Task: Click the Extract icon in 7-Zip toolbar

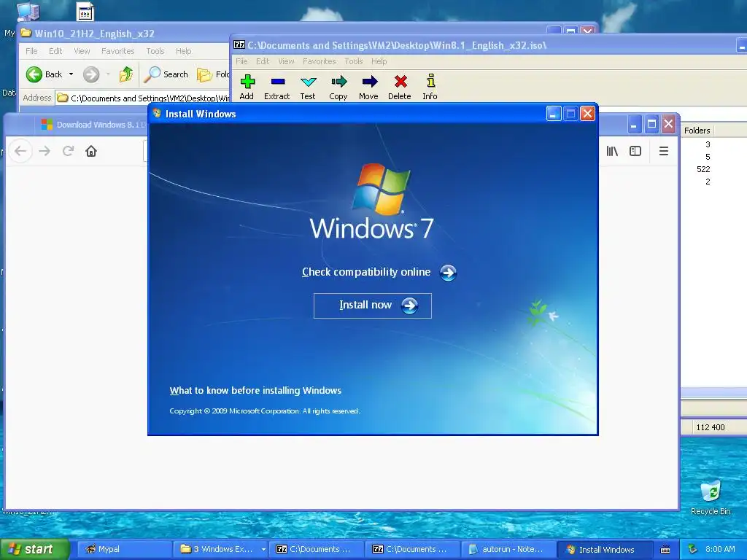Action: point(278,82)
